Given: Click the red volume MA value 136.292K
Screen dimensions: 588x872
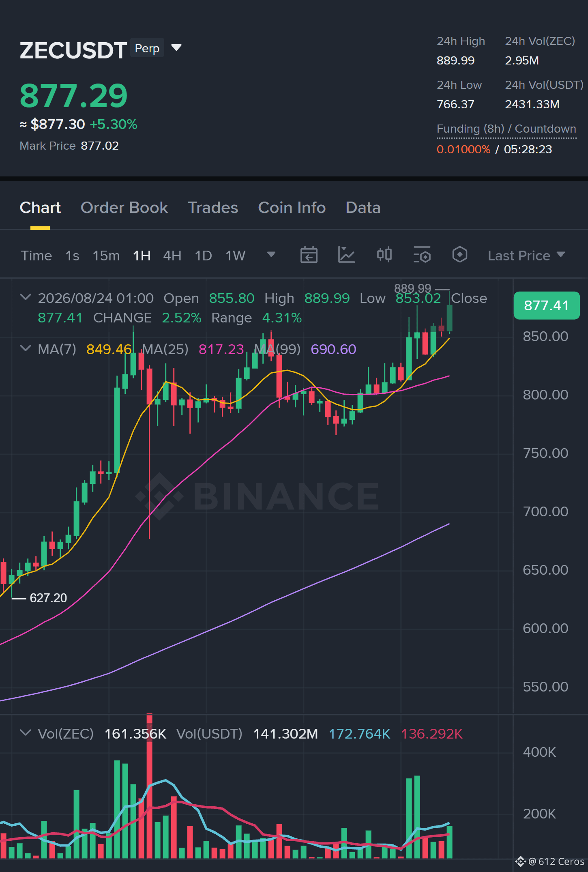Looking at the screenshot, I should pyautogui.click(x=432, y=734).
